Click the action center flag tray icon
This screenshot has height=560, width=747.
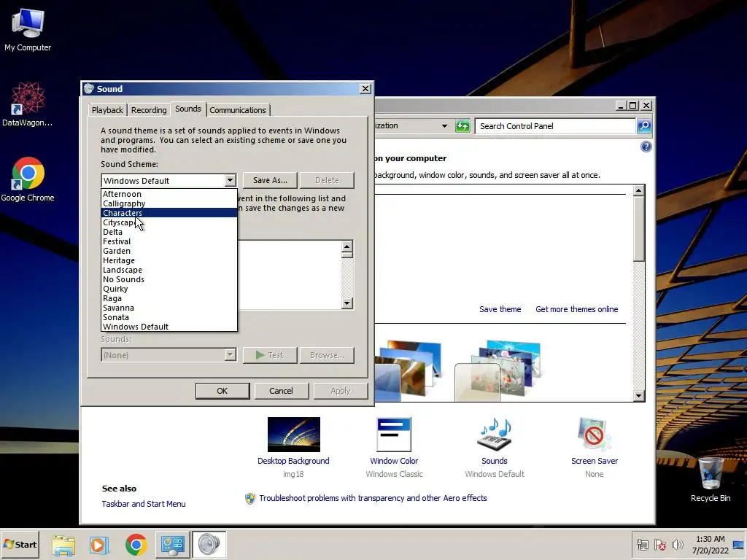(x=659, y=545)
